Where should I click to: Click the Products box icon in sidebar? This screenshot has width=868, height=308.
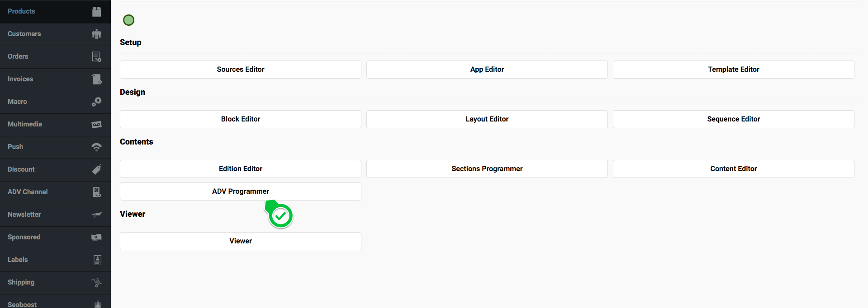96,11
